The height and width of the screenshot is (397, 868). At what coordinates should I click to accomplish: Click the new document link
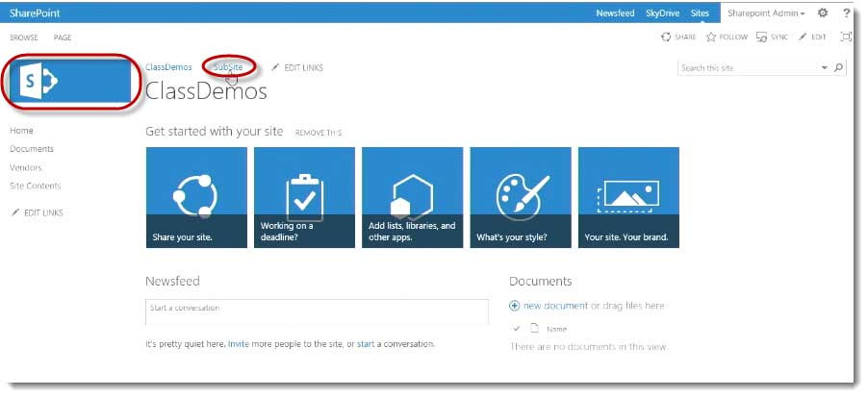click(556, 306)
